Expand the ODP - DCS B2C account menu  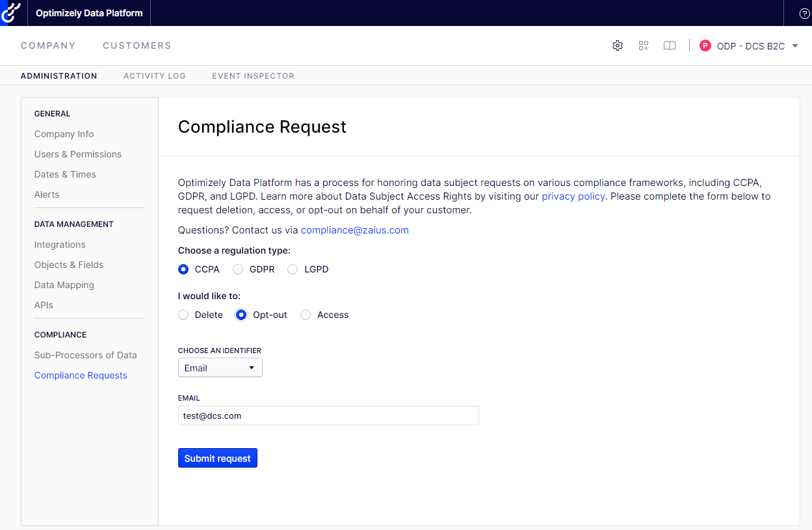(749, 46)
